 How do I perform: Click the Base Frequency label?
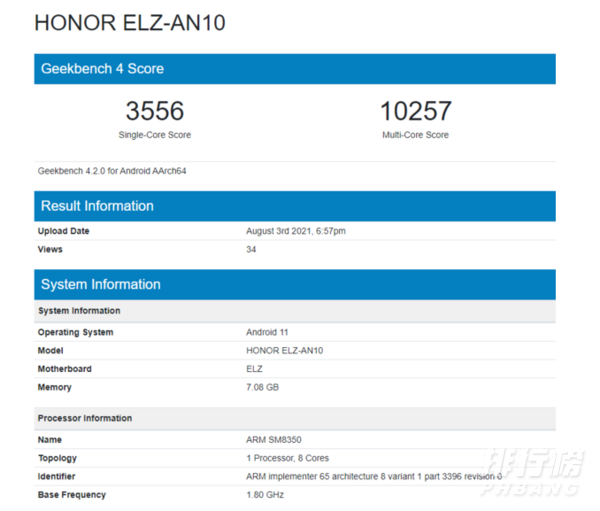[72, 495]
